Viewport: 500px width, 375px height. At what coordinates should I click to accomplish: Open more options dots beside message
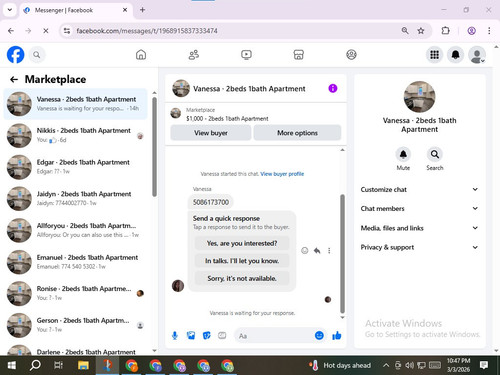coord(329,251)
